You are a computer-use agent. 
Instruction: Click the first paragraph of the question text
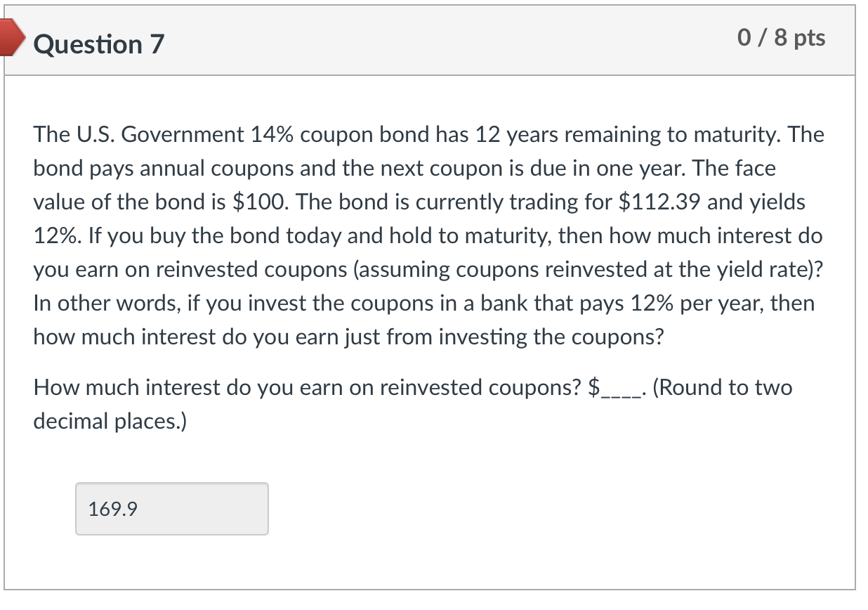pos(428,235)
